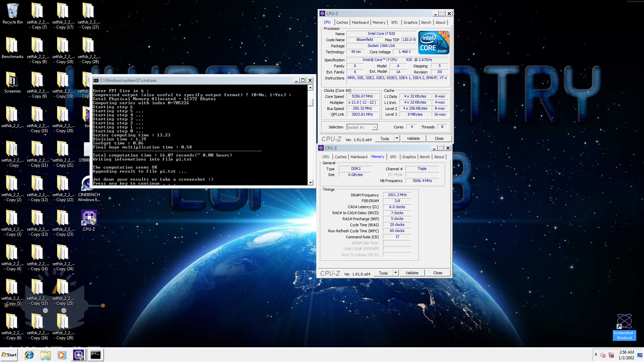
Task: Open Bench tab in top CPU-Z window
Action: (426, 22)
